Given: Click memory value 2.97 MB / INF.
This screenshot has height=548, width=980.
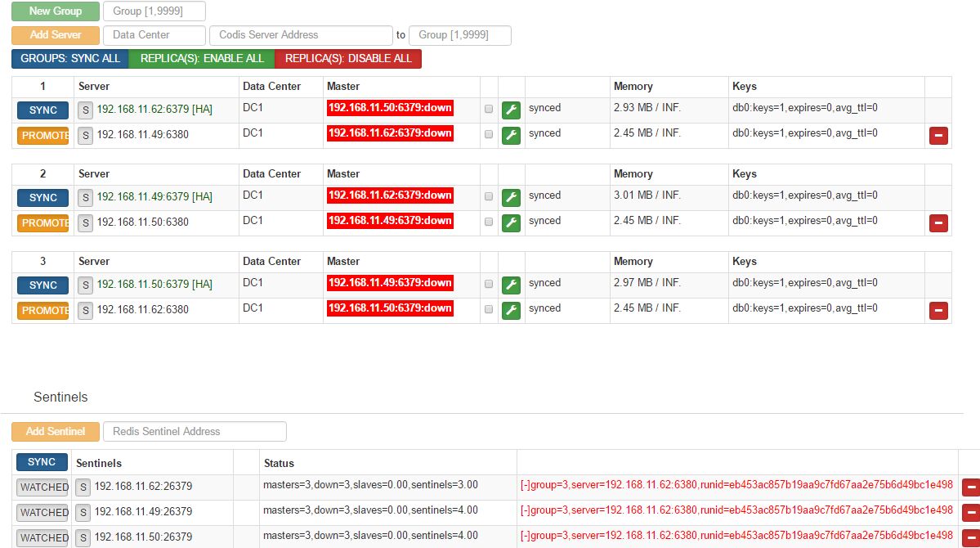Looking at the screenshot, I should 647,283.
